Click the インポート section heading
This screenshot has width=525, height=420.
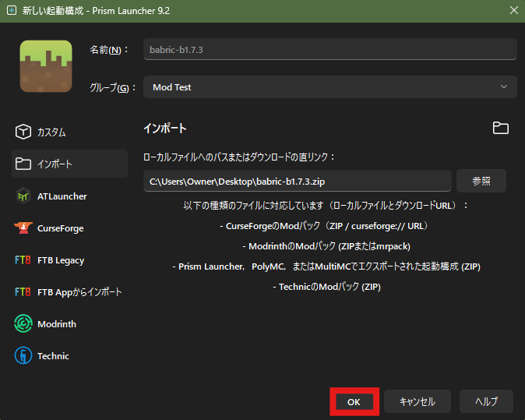(165, 128)
